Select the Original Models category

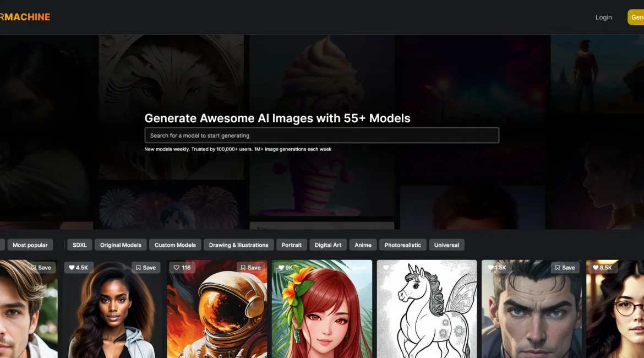121,245
